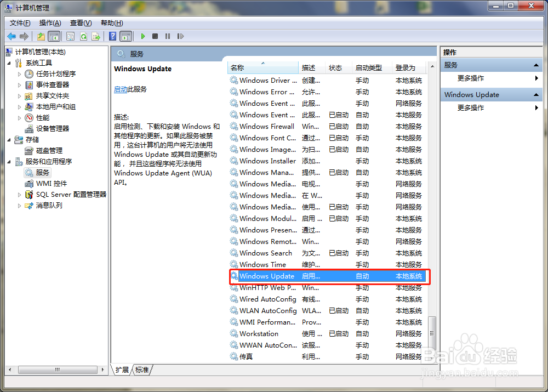Select the WLAN AutoConfig service row

click(327, 310)
